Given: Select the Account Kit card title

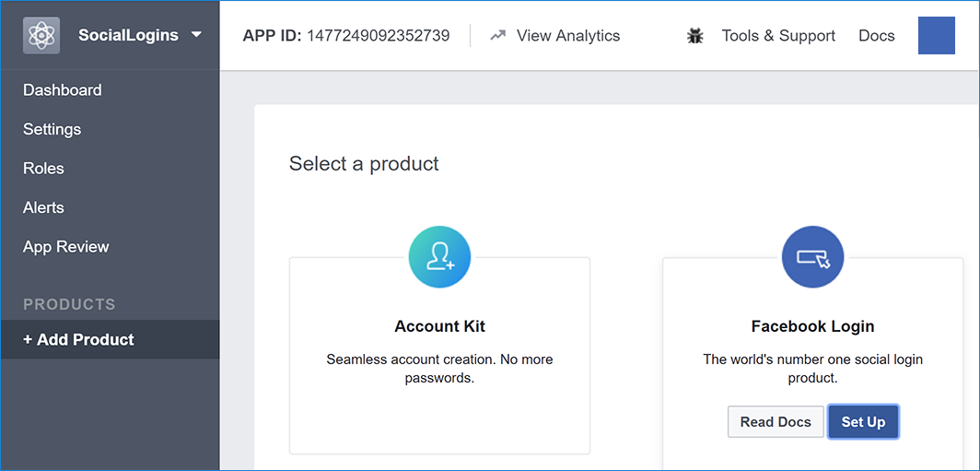Looking at the screenshot, I should [439, 326].
